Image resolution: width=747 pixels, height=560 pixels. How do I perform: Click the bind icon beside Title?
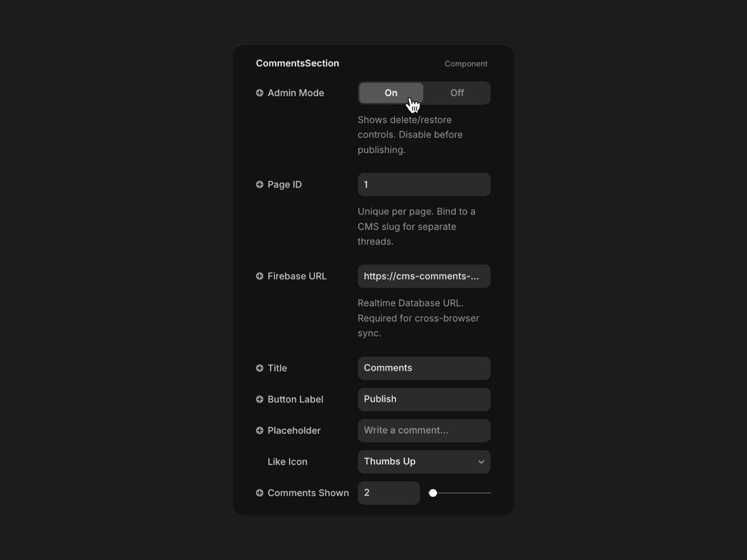[260, 368]
